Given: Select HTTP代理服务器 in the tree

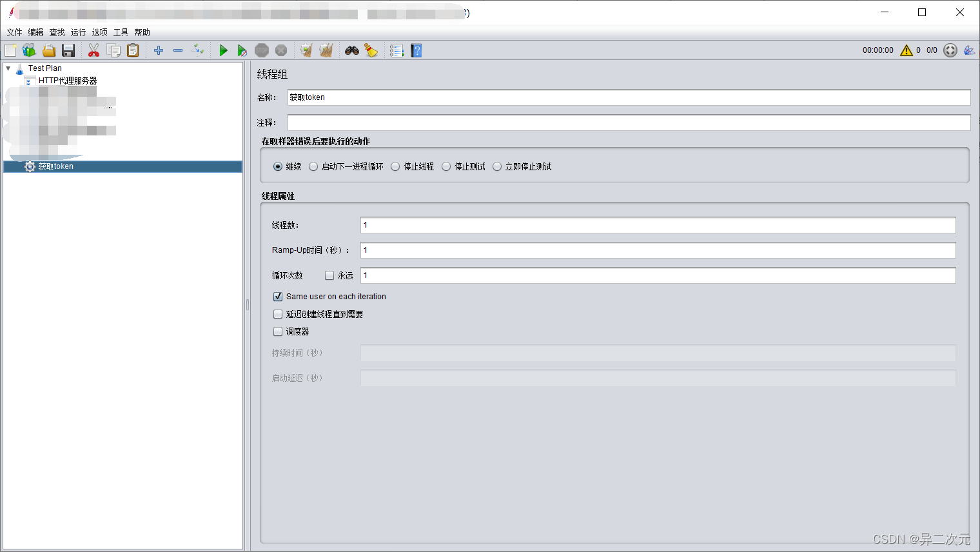Looking at the screenshot, I should click(68, 81).
